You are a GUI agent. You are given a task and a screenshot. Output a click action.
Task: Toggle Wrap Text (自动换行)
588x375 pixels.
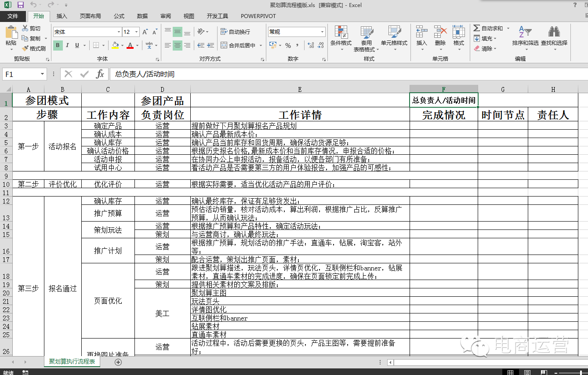[235, 32]
